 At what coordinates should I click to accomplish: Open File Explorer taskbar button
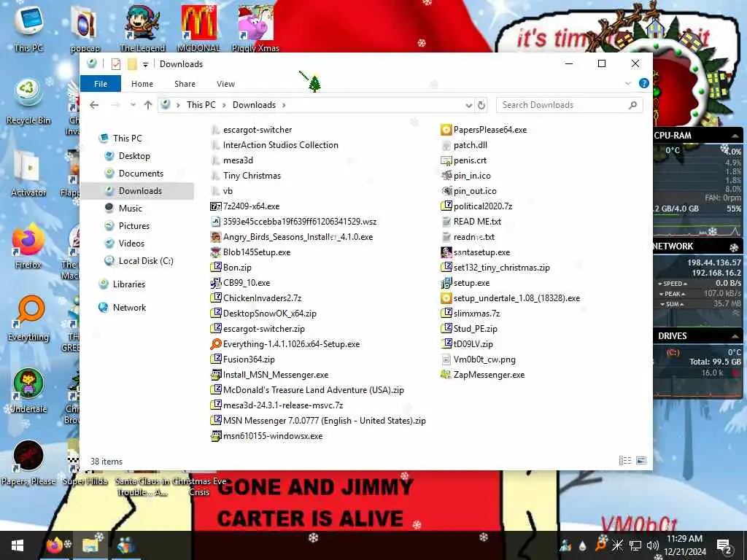(x=90, y=545)
